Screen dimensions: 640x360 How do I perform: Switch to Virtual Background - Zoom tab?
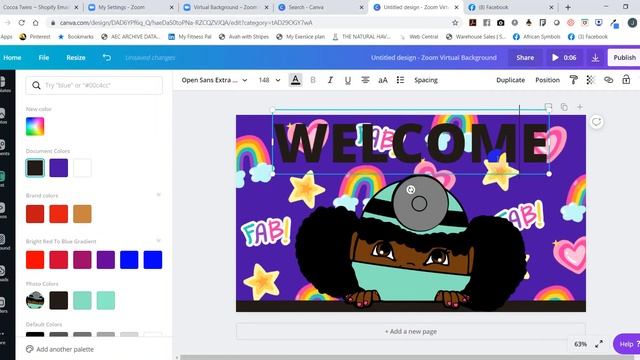click(x=226, y=7)
